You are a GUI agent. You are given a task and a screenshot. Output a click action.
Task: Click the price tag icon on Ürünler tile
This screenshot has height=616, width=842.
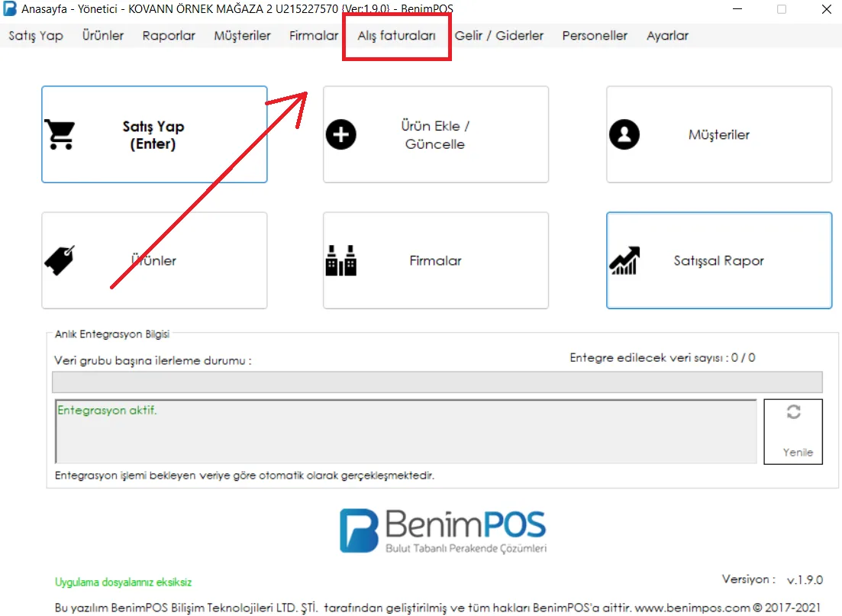60,260
